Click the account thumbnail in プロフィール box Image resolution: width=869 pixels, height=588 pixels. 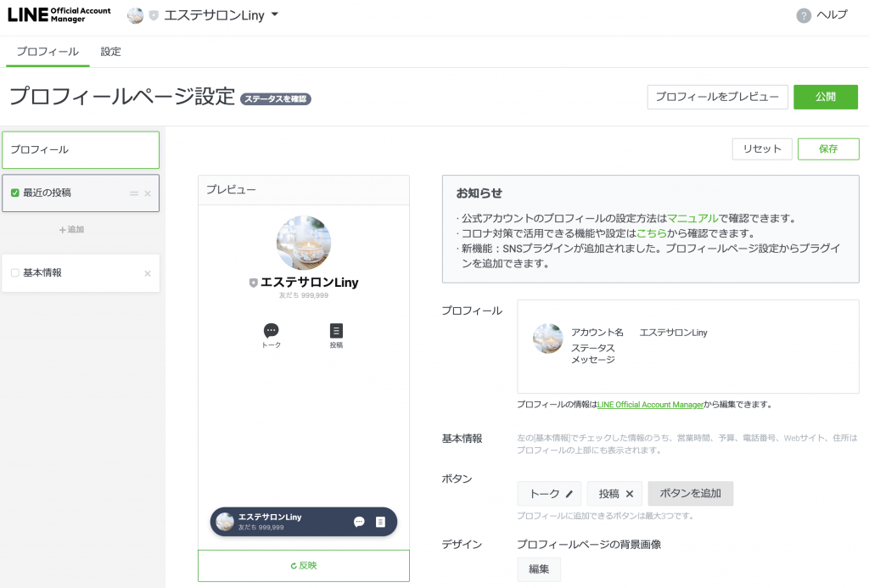pyautogui.click(x=547, y=339)
